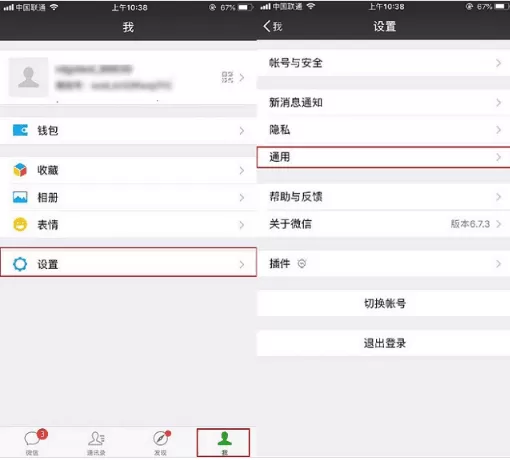Click the 表情 label text
The image size is (510, 460).
(x=48, y=225)
